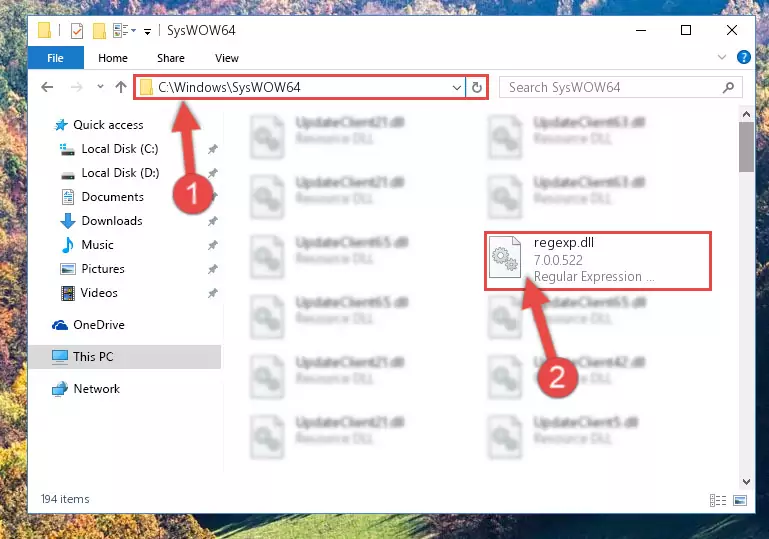Open Local Disk (C:) in sidebar
This screenshot has width=769, height=539.
120,149
